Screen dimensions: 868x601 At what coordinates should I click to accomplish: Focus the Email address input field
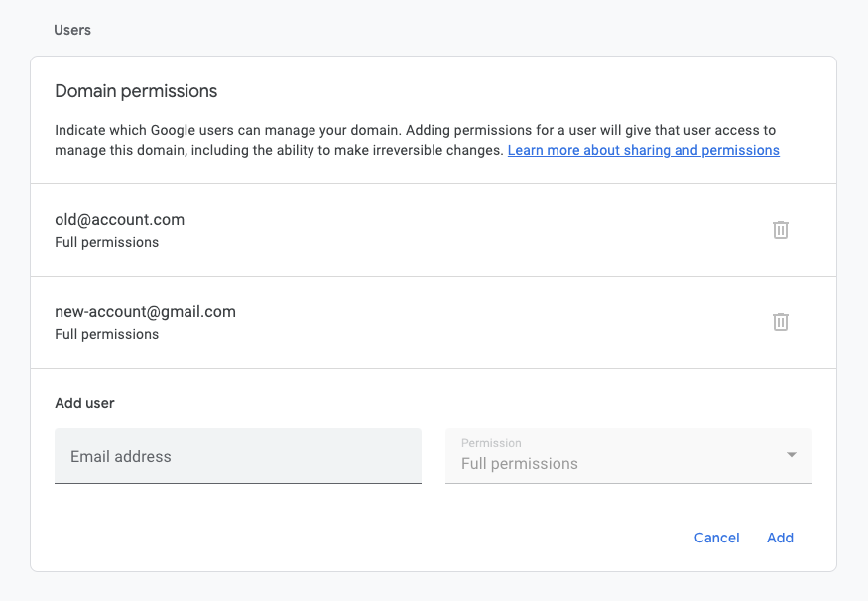238,456
